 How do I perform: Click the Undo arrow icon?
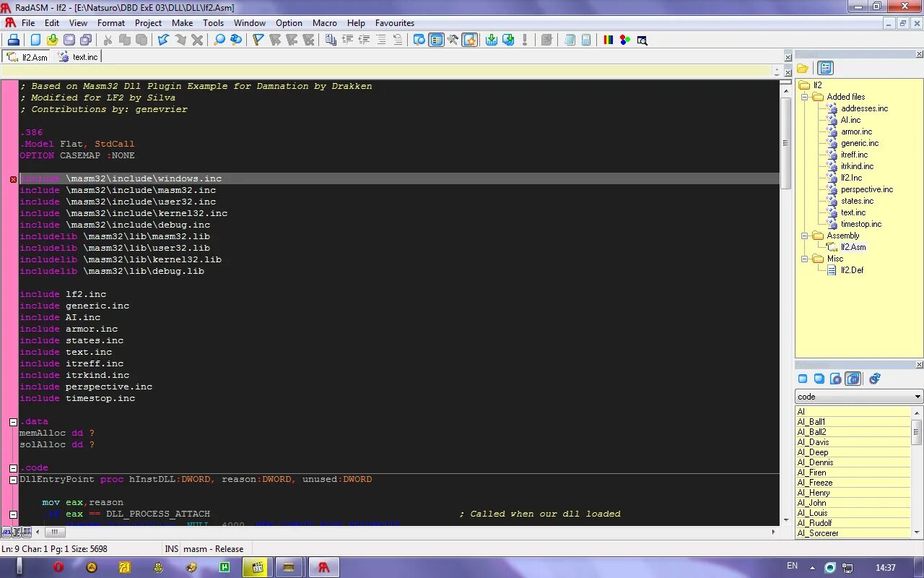click(x=163, y=40)
